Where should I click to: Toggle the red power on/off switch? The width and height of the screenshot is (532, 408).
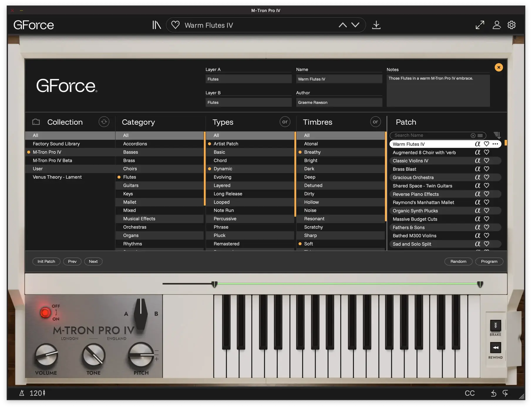pos(45,313)
